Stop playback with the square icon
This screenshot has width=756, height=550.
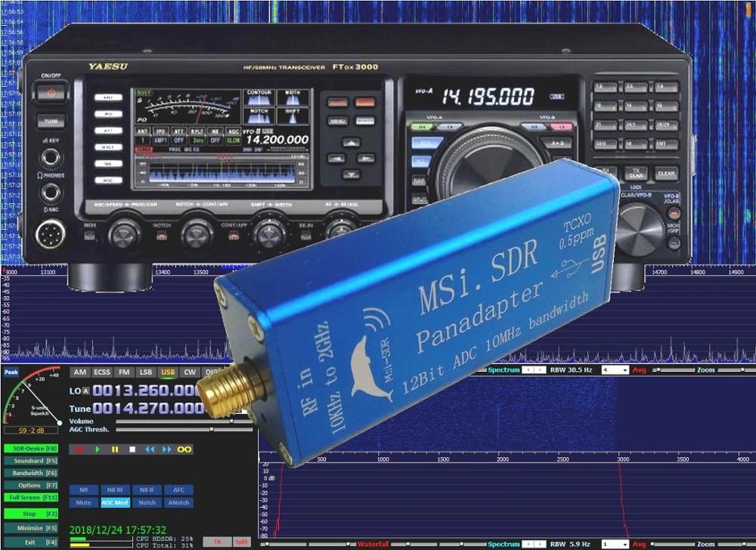click(x=132, y=450)
